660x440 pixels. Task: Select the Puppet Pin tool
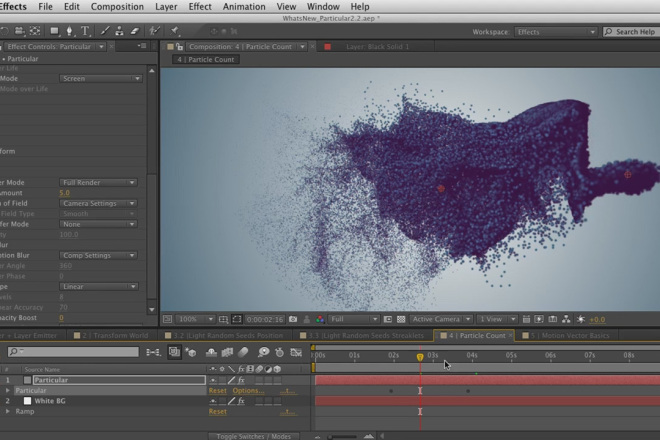(174, 32)
